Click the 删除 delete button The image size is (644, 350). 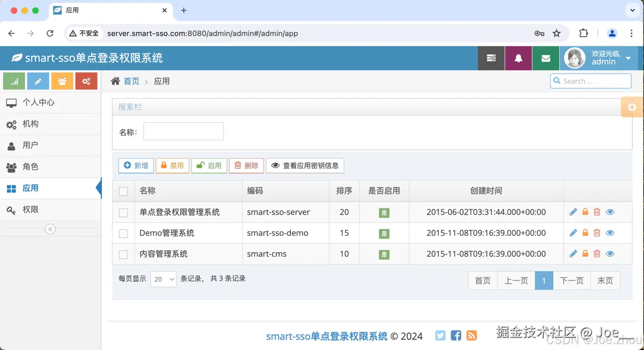pos(246,166)
